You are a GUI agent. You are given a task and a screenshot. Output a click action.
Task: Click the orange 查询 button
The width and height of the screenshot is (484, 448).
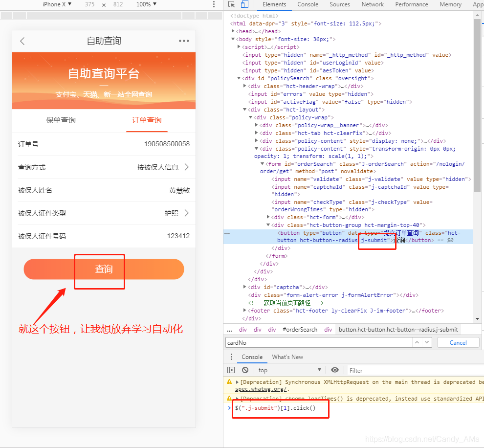(x=104, y=269)
